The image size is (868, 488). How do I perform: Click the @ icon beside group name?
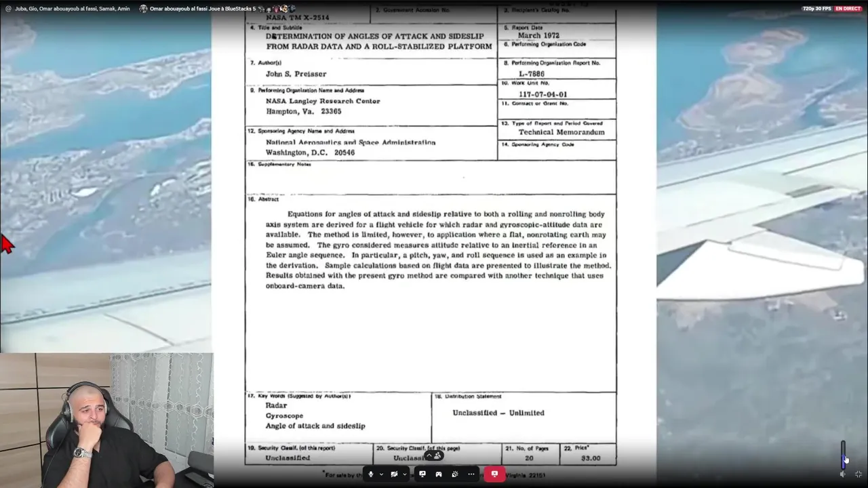(x=9, y=9)
